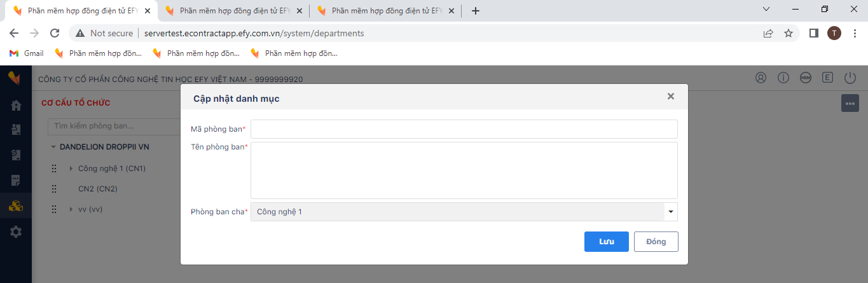Click the three-dots more options button
Image resolution: width=868 pixels, height=283 pixels.
tap(850, 103)
